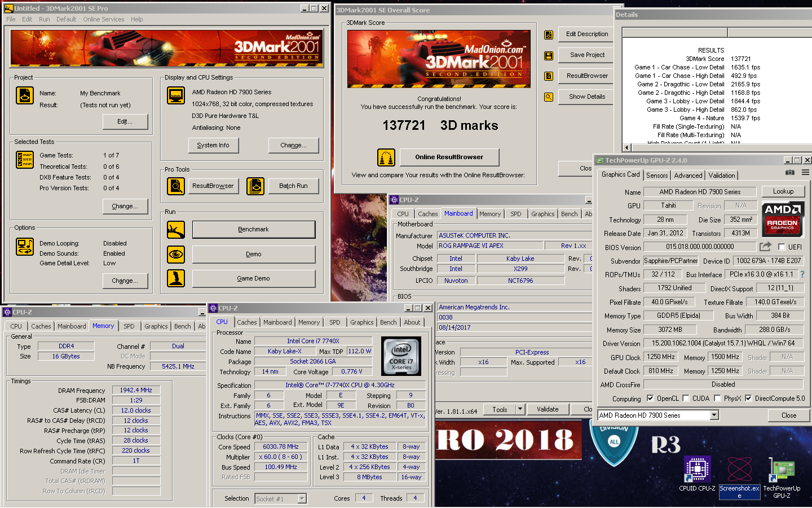Screen dimensions: 812x508
Task: Click the Show Details magnifier icon
Action: point(548,97)
